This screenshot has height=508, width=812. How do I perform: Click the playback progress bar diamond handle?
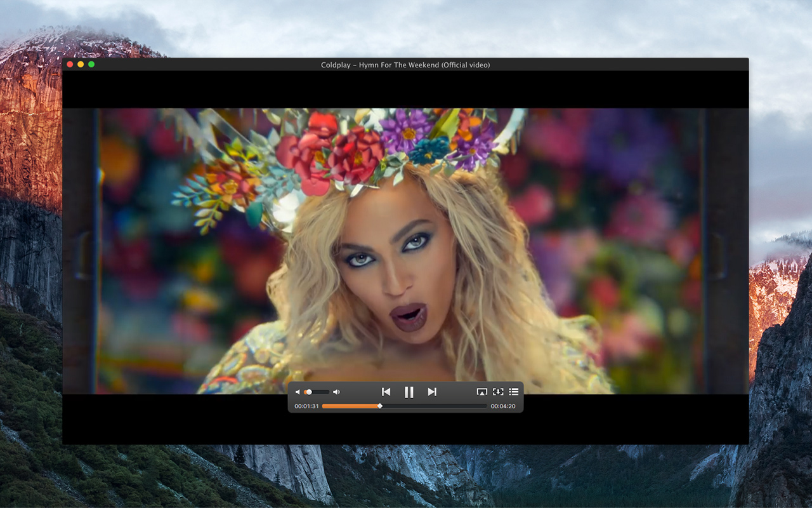tap(380, 406)
